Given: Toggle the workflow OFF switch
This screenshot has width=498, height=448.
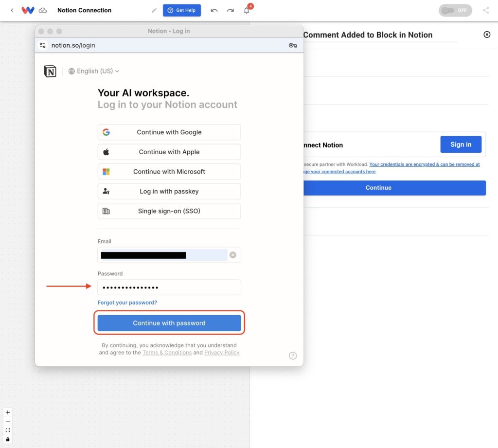Looking at the screenshot, I should pos(455,10).
